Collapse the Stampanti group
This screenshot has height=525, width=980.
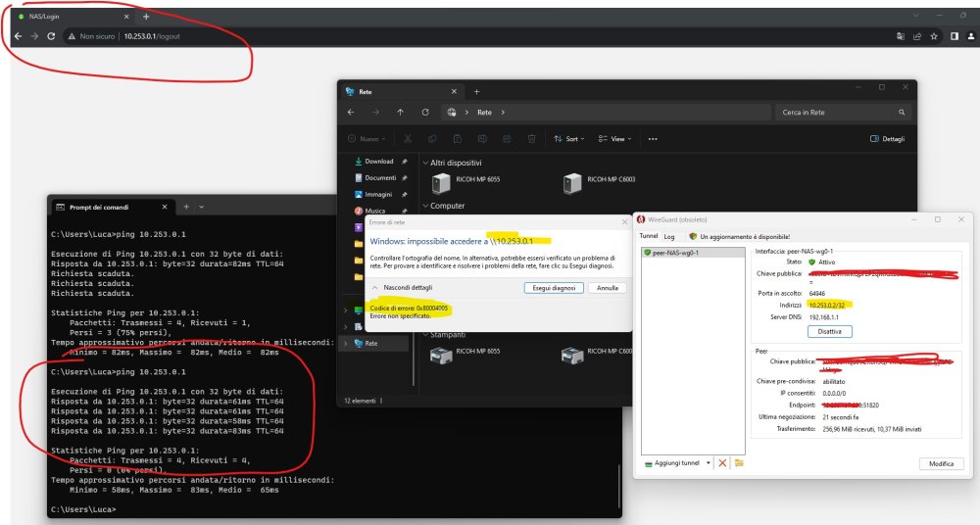point(425,334)
